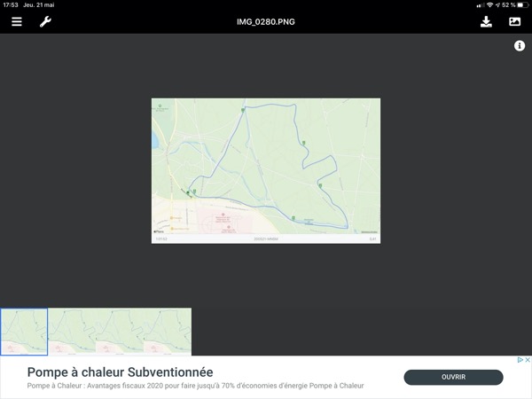
Task: Open the hamburger menu
Action: click(x=17, y=21)
